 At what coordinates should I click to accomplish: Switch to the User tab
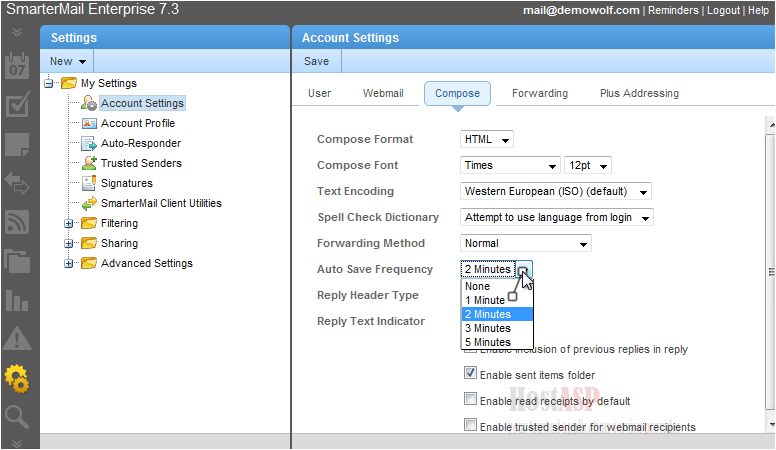click(x=319, y=93)
